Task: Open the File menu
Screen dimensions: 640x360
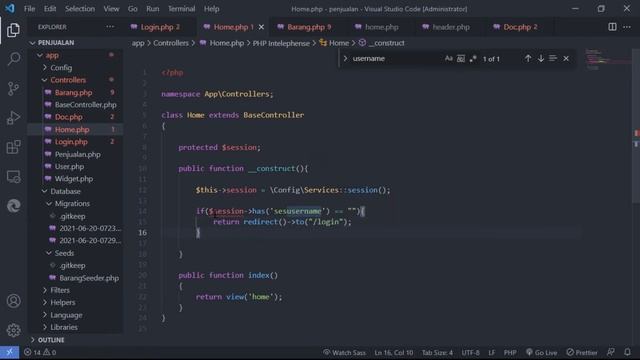Action: [x=29, y=9]
